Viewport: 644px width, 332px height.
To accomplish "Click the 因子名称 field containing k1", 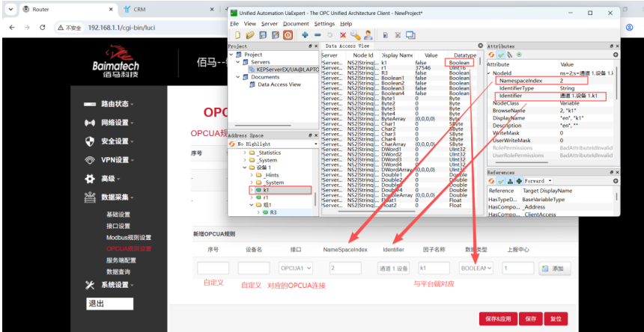I will click(x=434, y=268).
